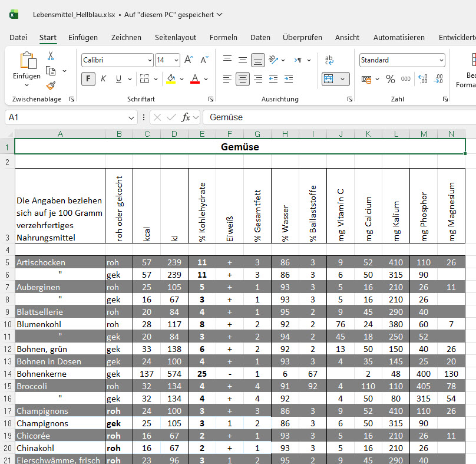Click the insert function fx icon

coord(186,117)
